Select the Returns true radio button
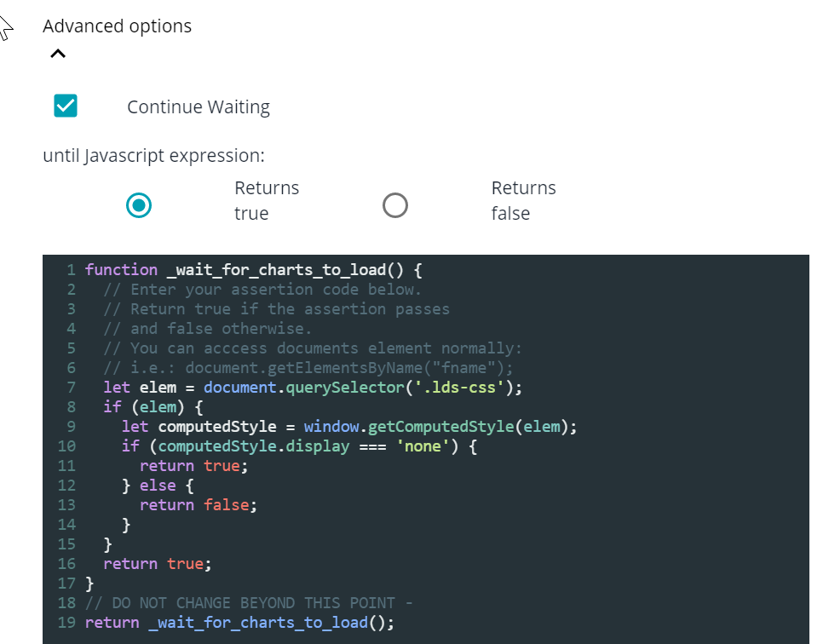This screenshot has width=829, height=644. click(139, 205)
